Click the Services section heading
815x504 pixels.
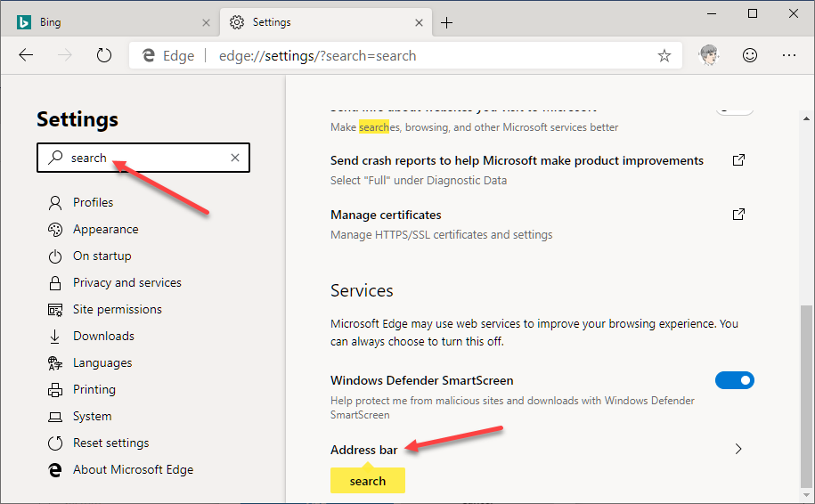coord(362,290)
